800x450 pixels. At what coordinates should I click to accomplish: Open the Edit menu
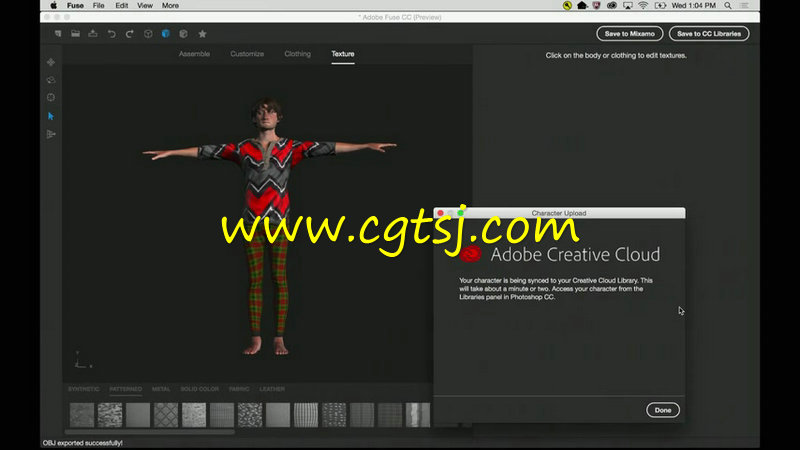point(121,6)
